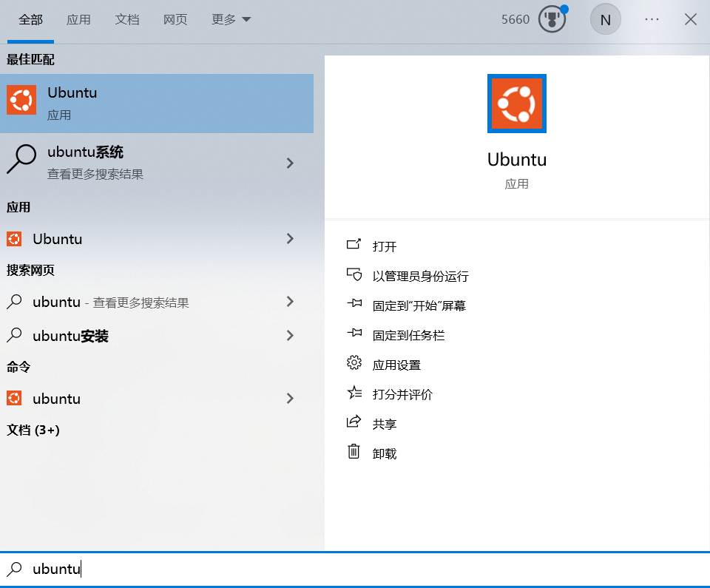Expand the ubuntu command result arrow
This screenshot has width=710, height=588.
[290, 399]
